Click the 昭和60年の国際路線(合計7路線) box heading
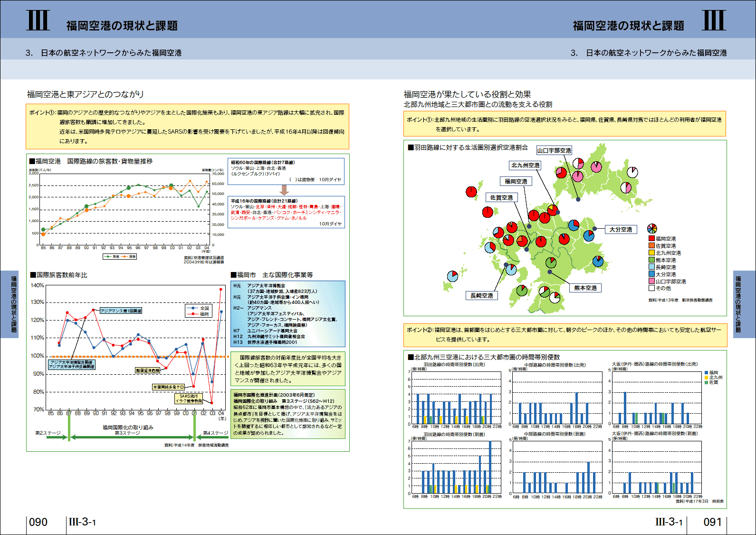 262,162
